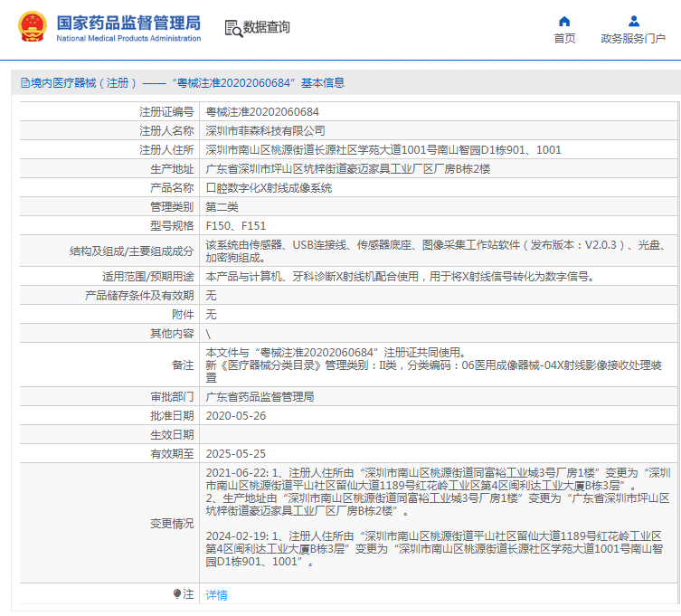Viewport: 681px width, 616px height.
Task: Click the 结构及组成/主要组成成分 row label
Action: (132, 251)
